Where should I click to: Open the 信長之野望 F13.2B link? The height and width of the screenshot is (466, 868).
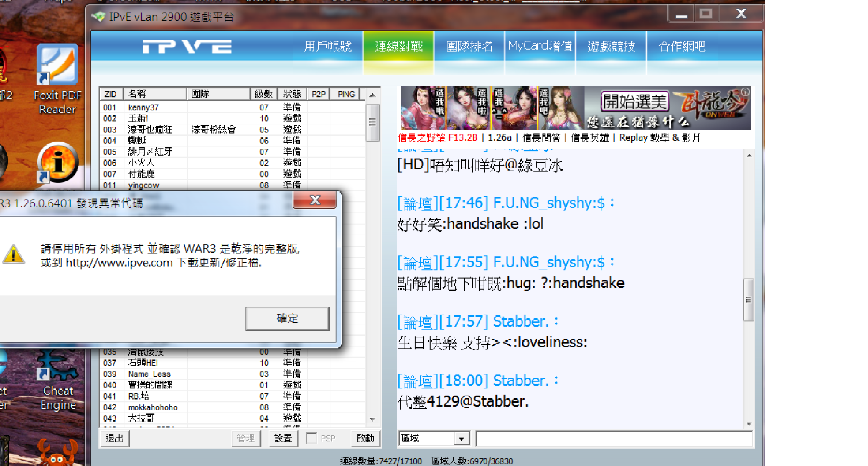(438, 138)
